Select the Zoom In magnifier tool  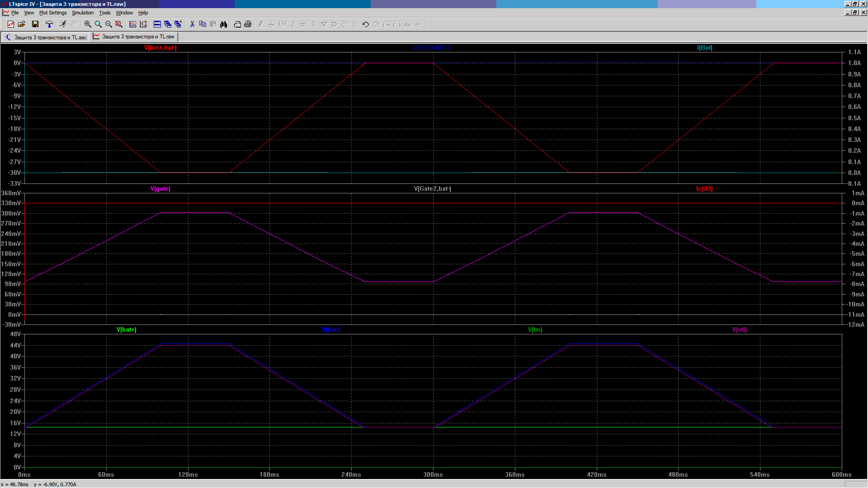point(88,24)
